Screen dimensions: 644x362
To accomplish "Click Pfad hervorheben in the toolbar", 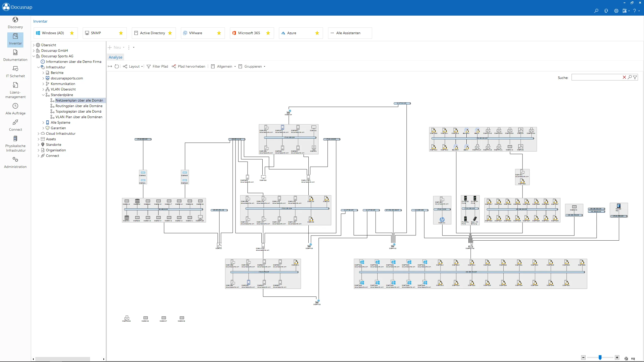I will click(188, 66).
